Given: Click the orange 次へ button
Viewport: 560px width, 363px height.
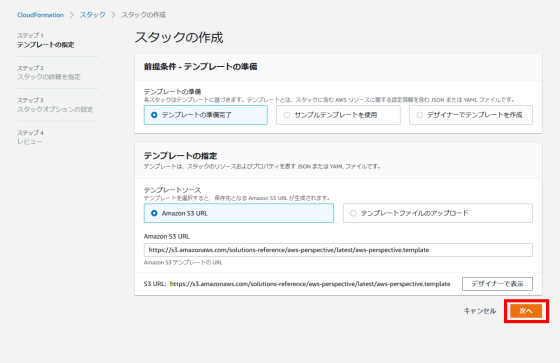Looking at the screenshot, I should (526, 311).
